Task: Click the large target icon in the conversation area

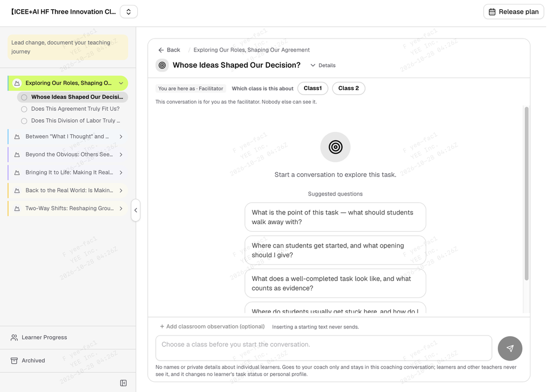Action: tap(336, 147)
